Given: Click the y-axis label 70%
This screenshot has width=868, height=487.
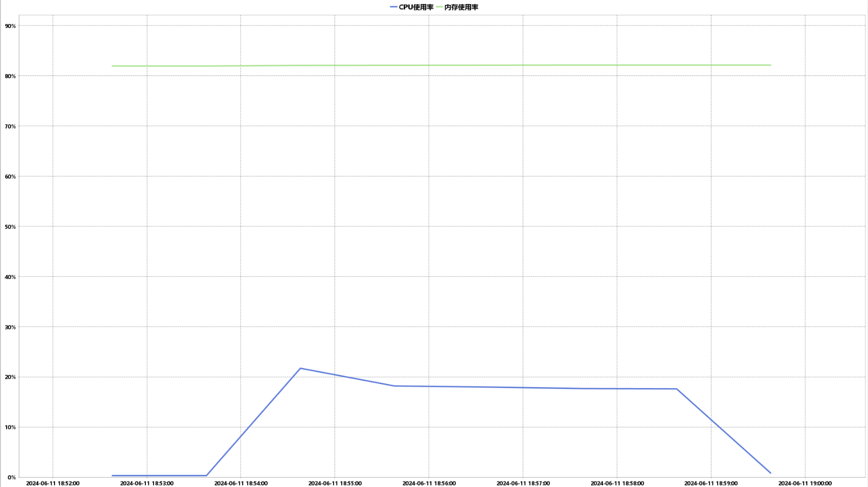Looking at the screenshot, I should click(x=10, y=126).
